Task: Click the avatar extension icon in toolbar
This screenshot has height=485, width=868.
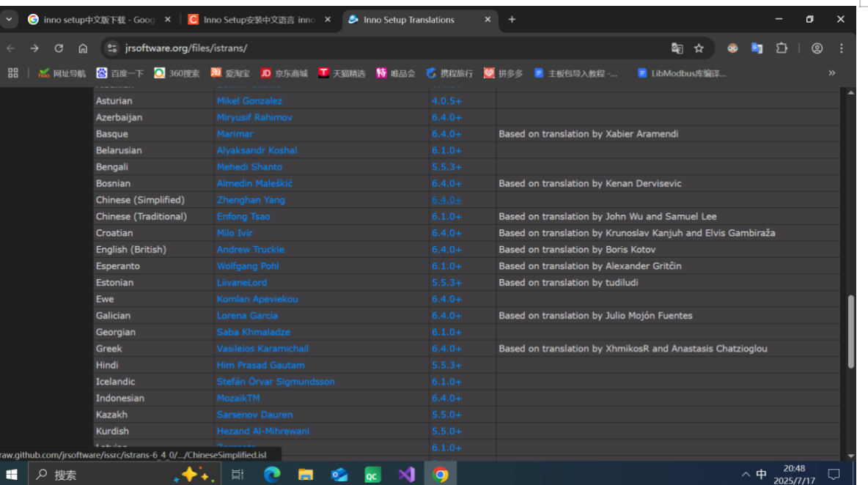Action: pos(732,48)
